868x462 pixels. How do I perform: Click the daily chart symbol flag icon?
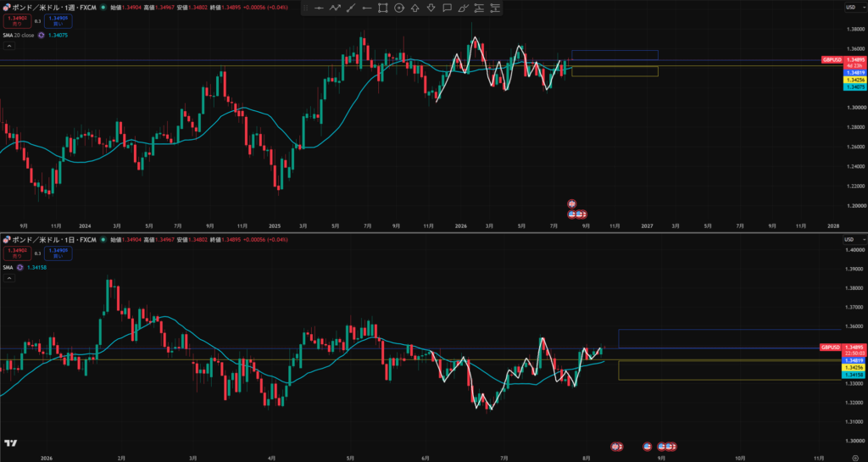click(x=7, y=240)
